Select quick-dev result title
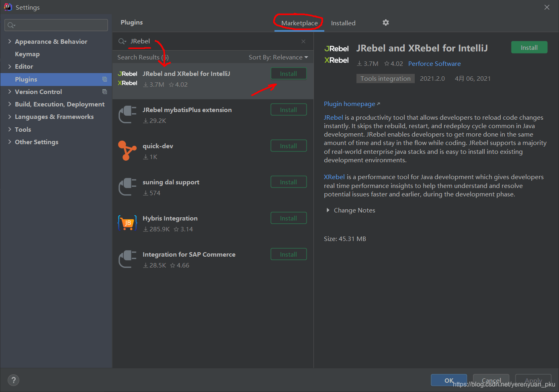Viewport: 559px width, 392px height. pos(158,146)
